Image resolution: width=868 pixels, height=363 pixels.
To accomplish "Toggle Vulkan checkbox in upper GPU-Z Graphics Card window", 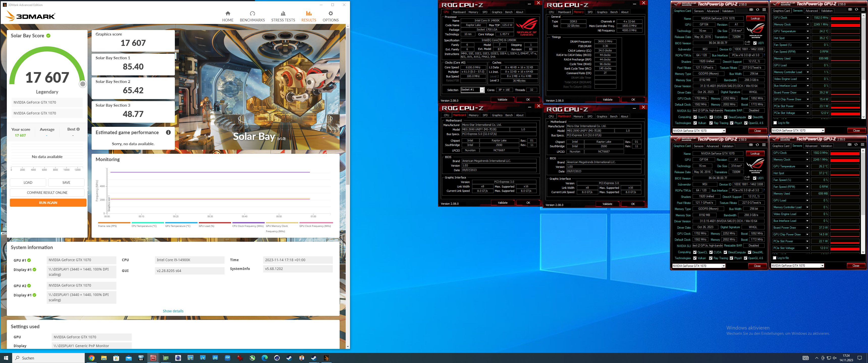I will tap(695, 123).
